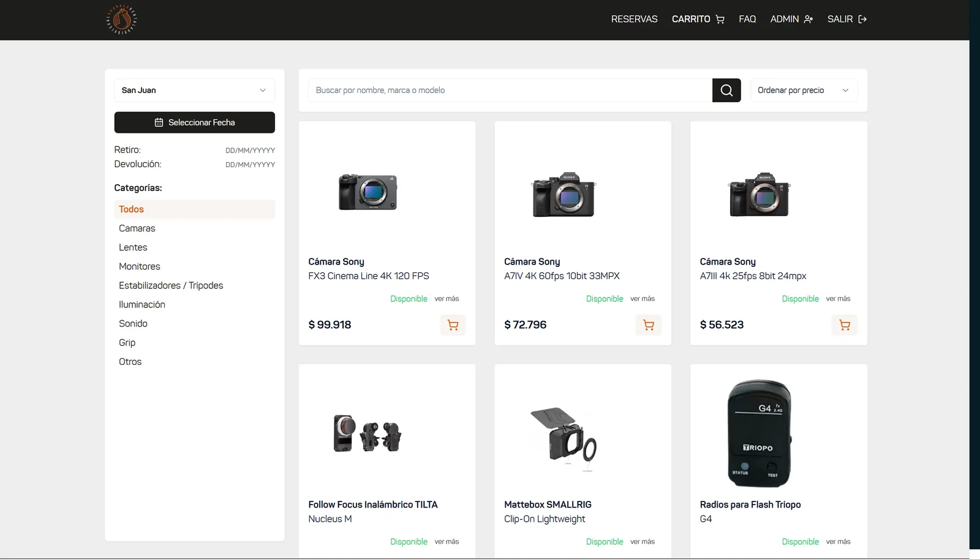Add the A7III camera to cart
Image resolution: width=980 pixels, height=559 pixels.
(x=845, y=325)
